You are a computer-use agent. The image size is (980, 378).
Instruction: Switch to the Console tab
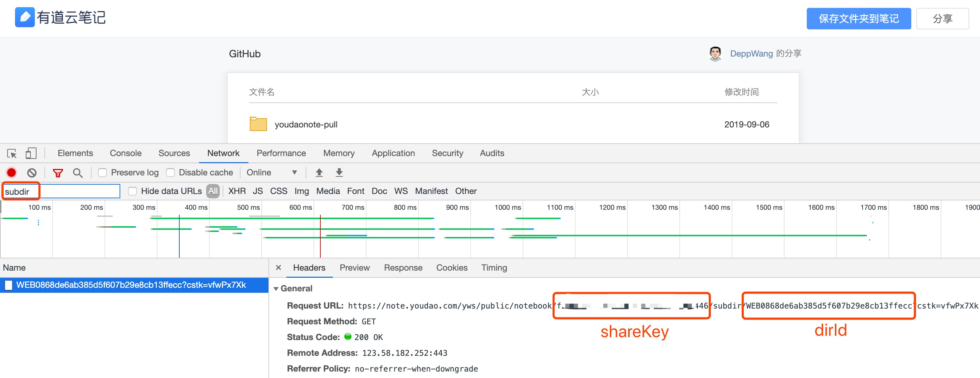(x=126, y=153)
